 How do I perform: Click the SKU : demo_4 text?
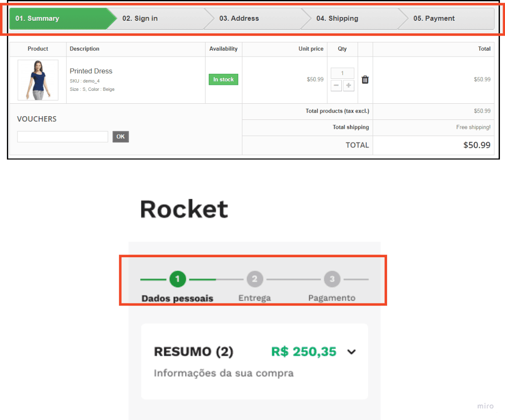point(85,81)
